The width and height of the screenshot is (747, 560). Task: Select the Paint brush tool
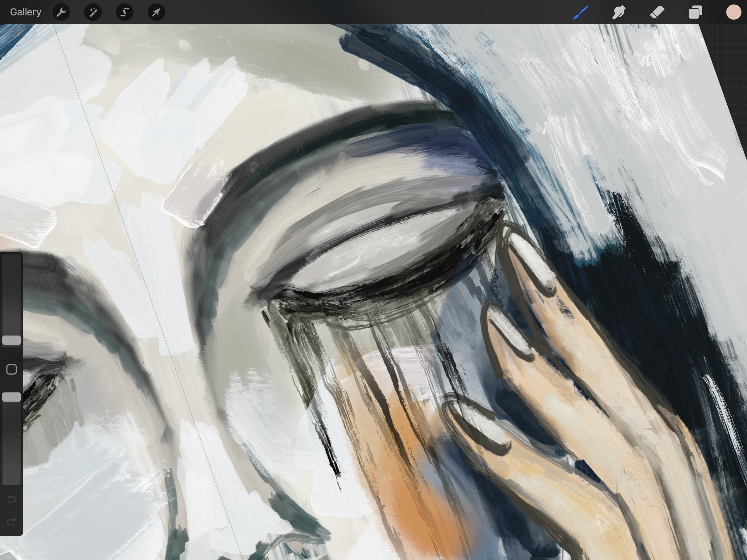tap(581, 12)
